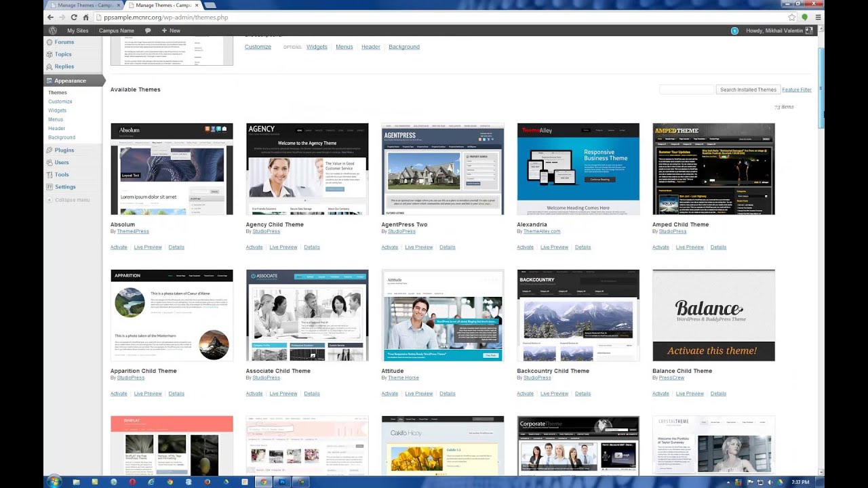Select Background in the Appearance submenu
868x488 pixels.
[62, 137]
